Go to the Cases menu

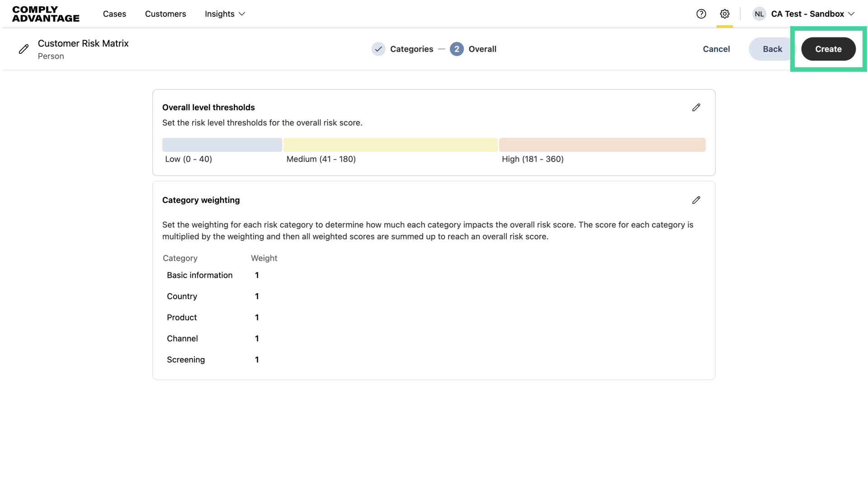114,14
